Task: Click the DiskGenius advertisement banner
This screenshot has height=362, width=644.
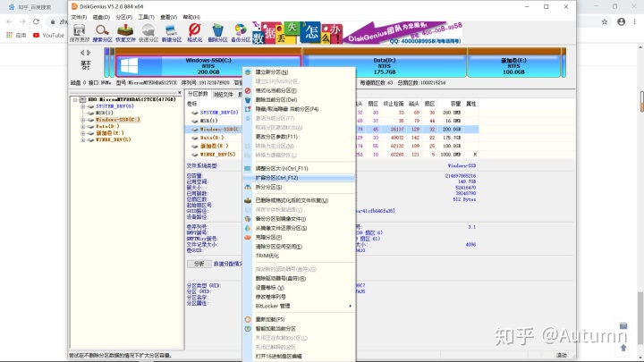Action: [357, 33]
